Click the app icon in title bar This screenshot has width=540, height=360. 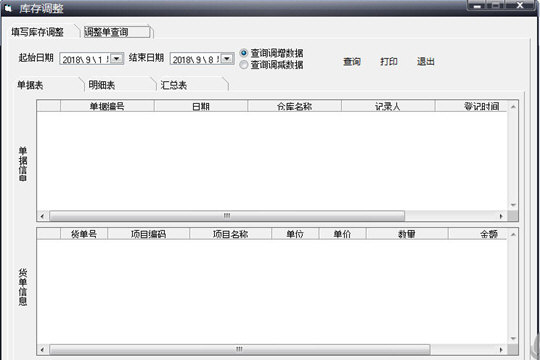pyautogui.click(x=8, y=8)
